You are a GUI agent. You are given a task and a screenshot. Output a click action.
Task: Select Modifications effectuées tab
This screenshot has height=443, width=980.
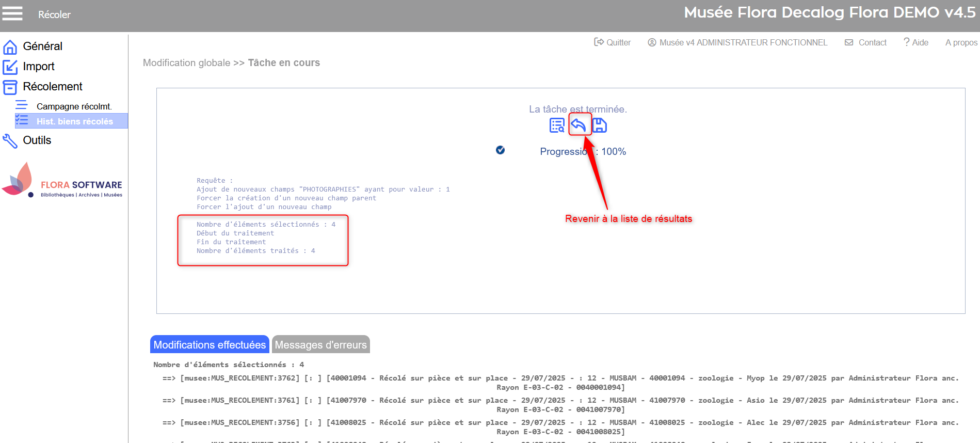click(x=210, y=345)
